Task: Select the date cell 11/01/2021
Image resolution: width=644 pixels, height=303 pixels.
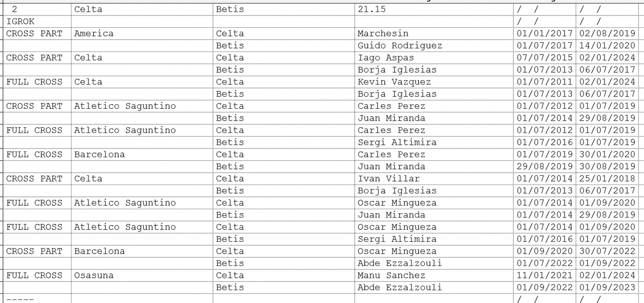Action: (545, 276)
